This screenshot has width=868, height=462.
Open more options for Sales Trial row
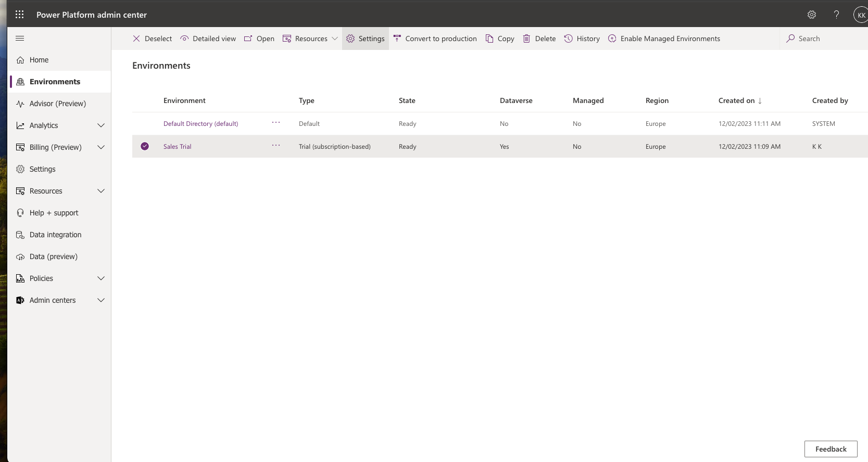(x=276, y=146)
